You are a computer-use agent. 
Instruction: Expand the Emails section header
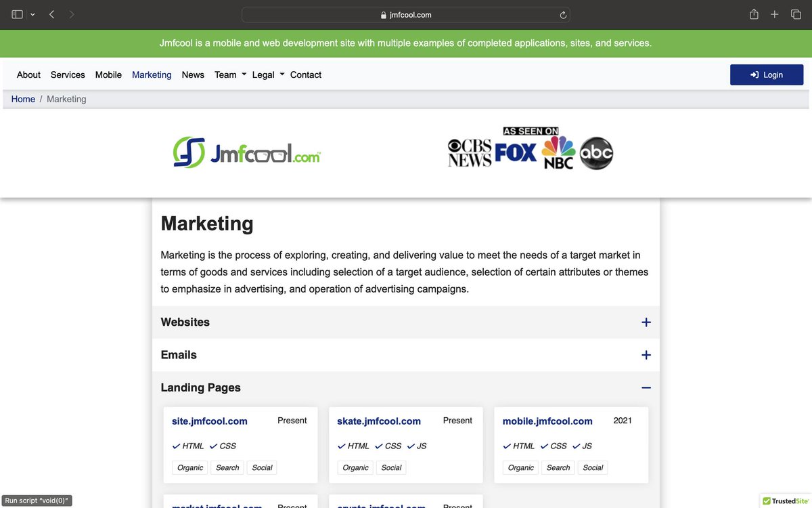coord(406,355)
